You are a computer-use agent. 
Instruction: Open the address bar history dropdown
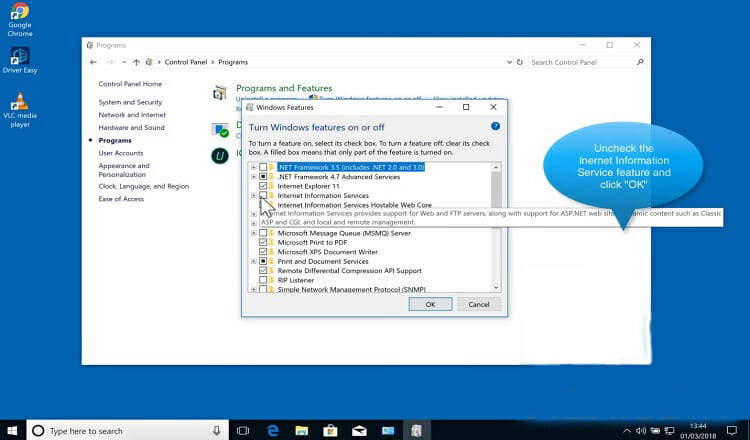point(509,62)
